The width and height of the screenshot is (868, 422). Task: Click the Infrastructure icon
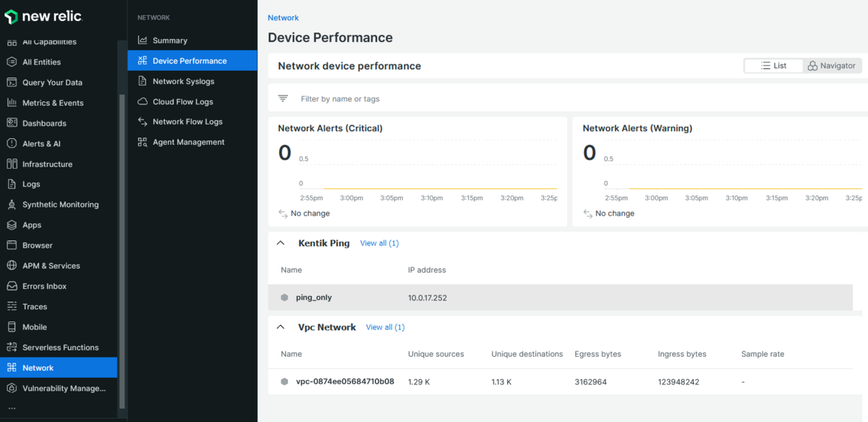pyautogui.click(x=12, y=164)
